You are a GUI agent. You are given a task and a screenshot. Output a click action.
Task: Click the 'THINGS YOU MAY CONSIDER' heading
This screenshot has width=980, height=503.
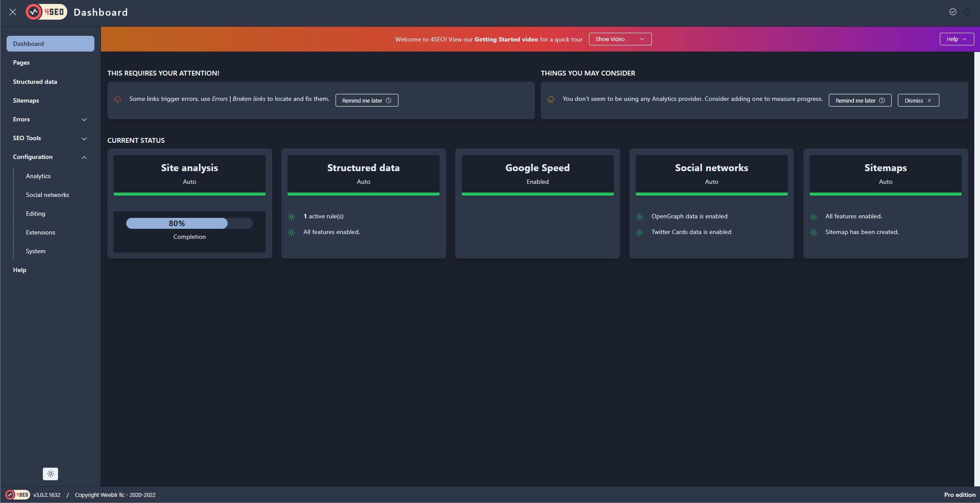click(x=588, y=73)
